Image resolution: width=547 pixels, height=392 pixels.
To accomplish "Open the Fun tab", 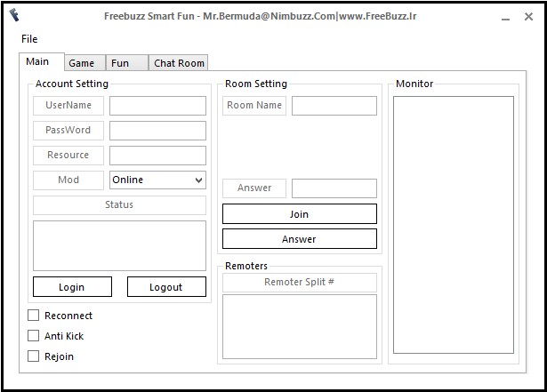I will (x=127, y=63).
